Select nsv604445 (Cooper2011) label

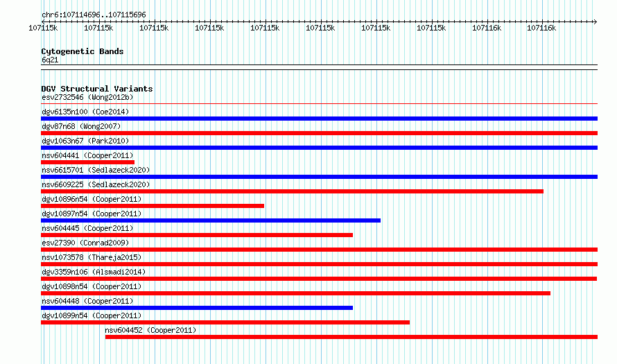pos(87,228)
